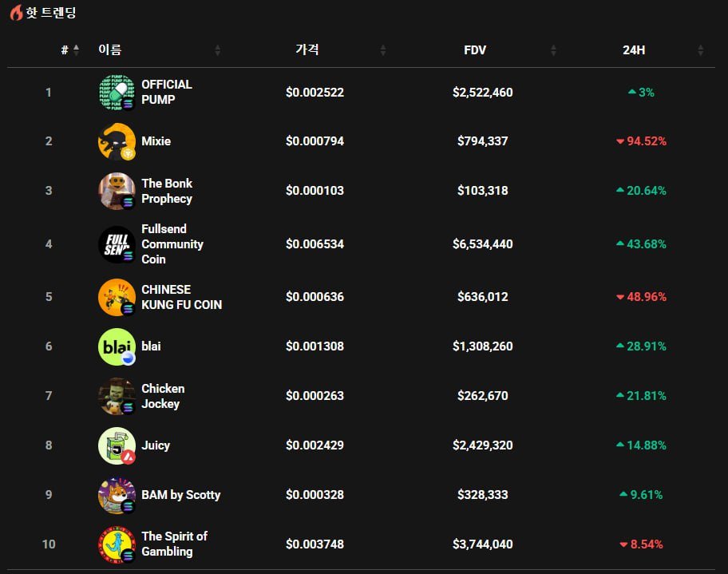Click FDV value $3,744,040
Image resolution: width=728 pixels, height=574 pixels.
coord(483,544)
